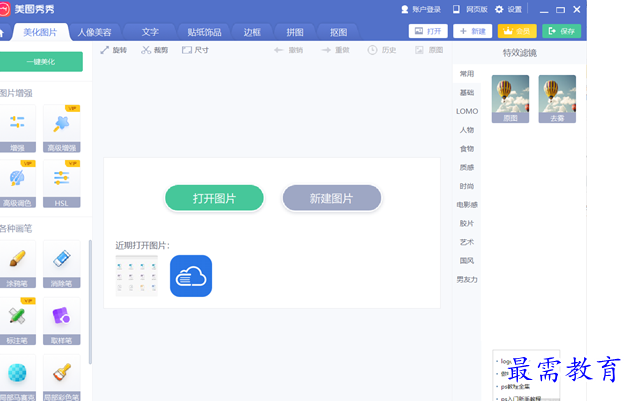
Task: Click the 裁剪 crop tool
Action: tap(154, 50)
